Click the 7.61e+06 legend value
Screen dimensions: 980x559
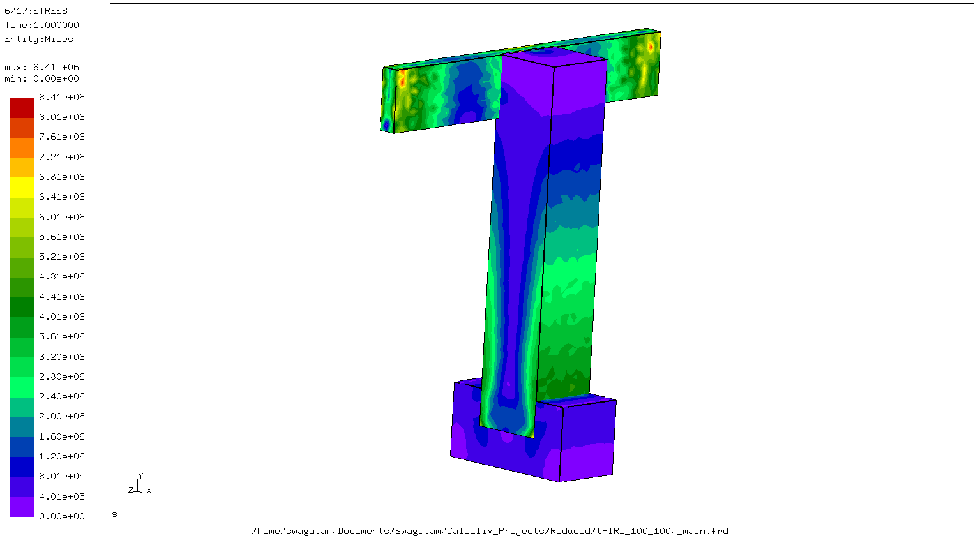click(62, 137)
